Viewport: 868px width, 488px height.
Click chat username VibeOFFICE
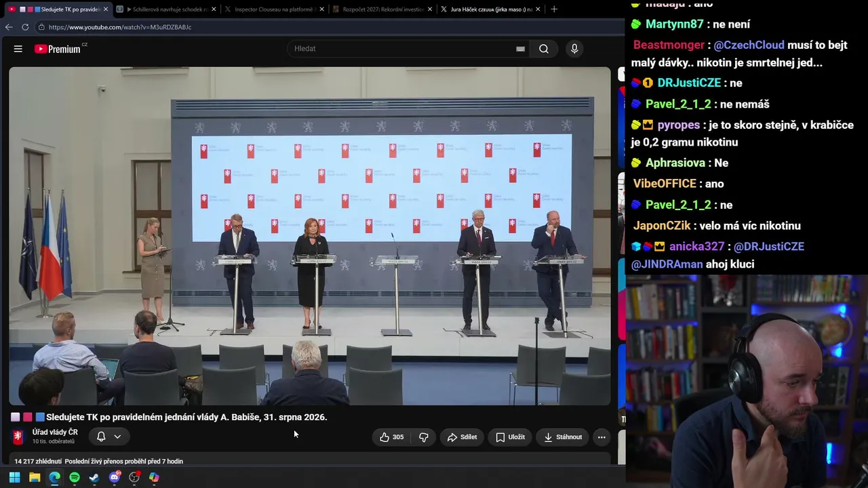point(665,184)
